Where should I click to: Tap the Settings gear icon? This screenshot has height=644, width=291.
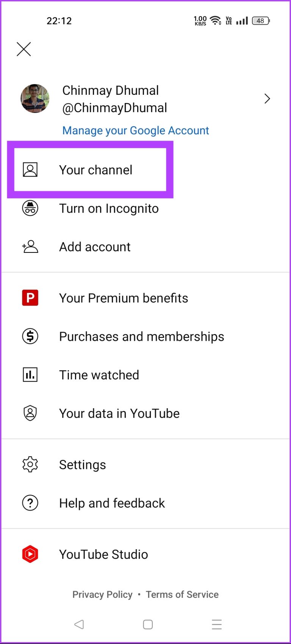pos(30,464)
